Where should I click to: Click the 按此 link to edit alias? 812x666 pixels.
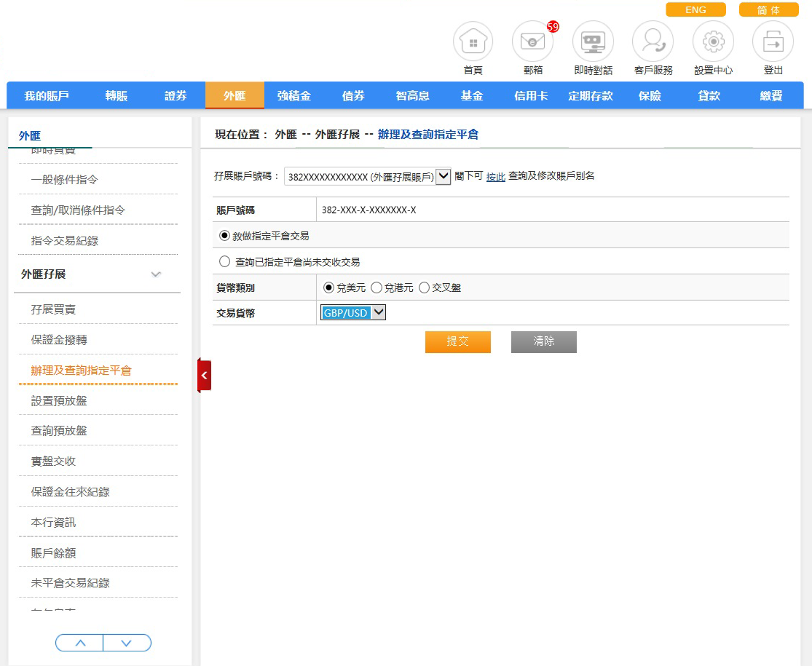coord(495,177)
